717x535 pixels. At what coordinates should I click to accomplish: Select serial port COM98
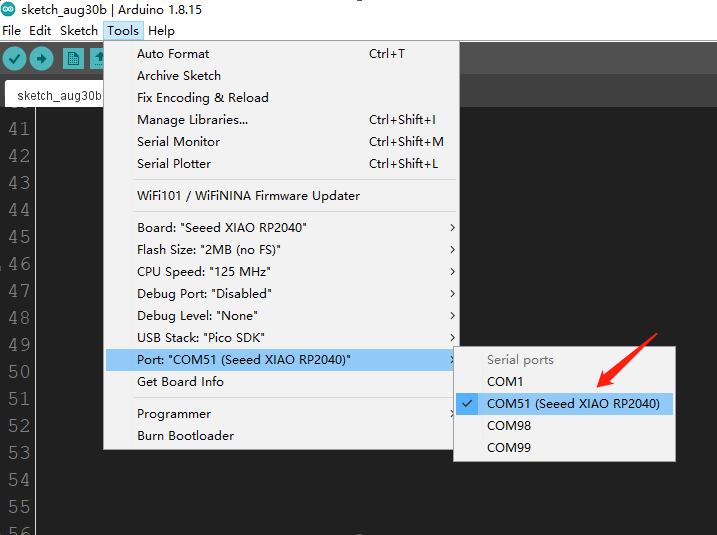pyautogui.click(x=564, y=425)
